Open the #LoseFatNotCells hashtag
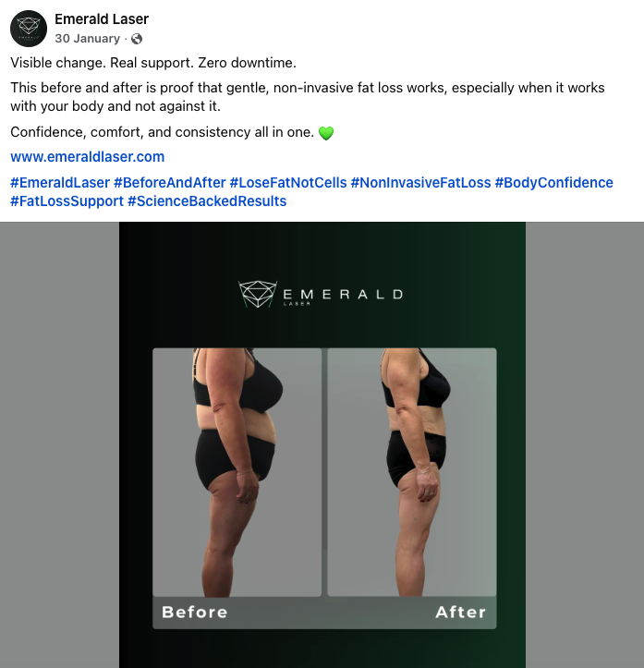Viewport: 644px width, 668px height. [288, 183]
